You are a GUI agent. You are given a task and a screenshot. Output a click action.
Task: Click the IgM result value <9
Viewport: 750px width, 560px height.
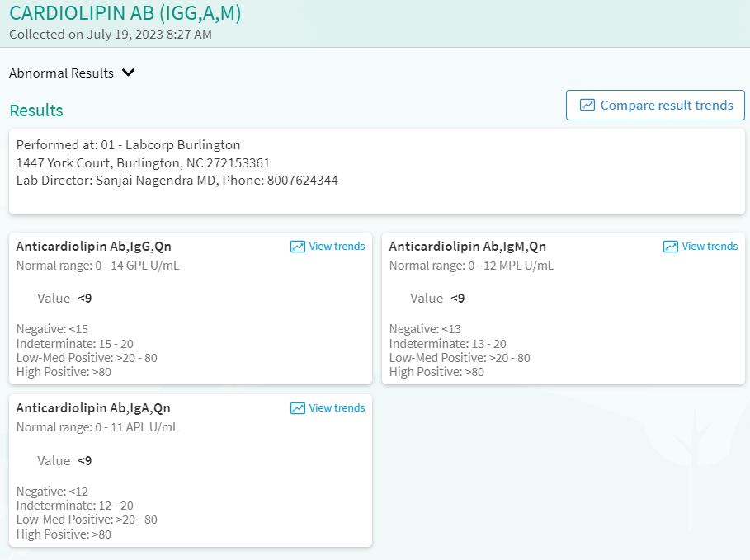tap(458, 299)
